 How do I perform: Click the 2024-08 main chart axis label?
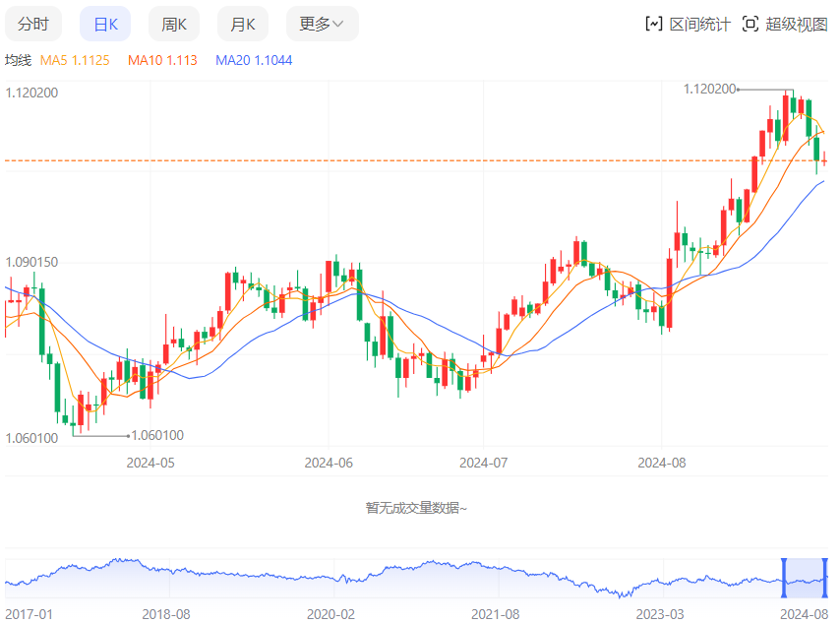tap(662, 463)
